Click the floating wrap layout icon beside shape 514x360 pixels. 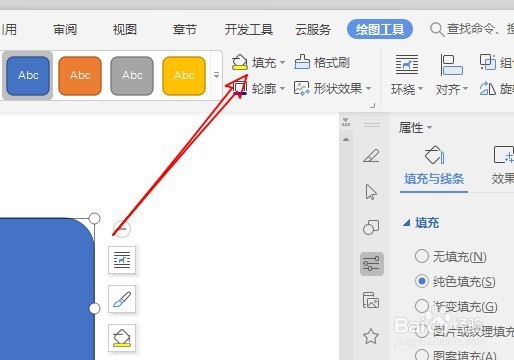point(122,260)
